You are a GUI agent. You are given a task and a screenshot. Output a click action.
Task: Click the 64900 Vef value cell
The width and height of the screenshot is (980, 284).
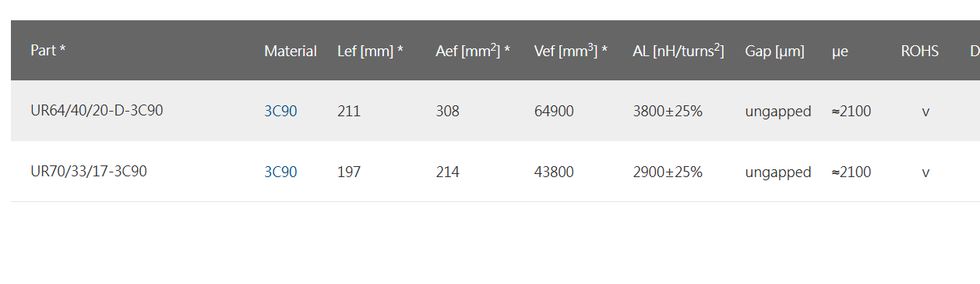click(554, 111)
